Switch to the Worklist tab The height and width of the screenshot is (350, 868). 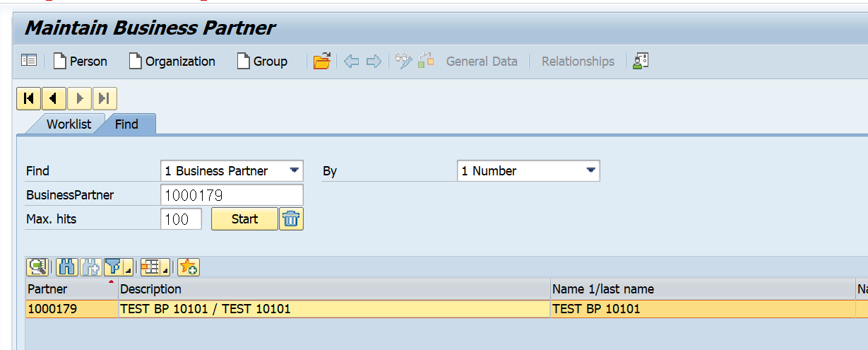tap(69, 124)
